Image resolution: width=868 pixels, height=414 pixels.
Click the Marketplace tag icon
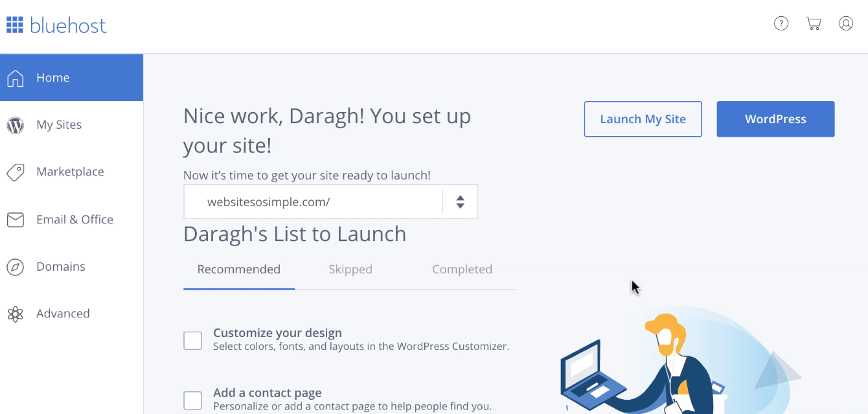click(x=16, y=172)
